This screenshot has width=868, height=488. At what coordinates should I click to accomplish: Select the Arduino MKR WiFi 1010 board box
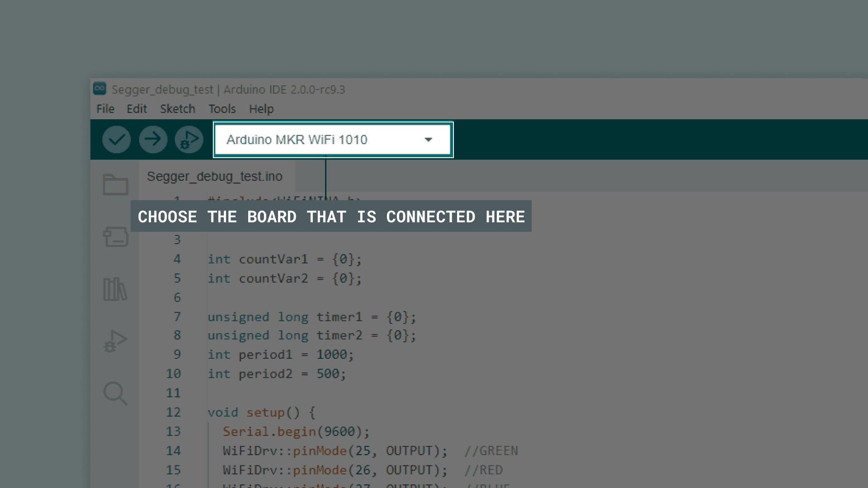coord(316,140)
